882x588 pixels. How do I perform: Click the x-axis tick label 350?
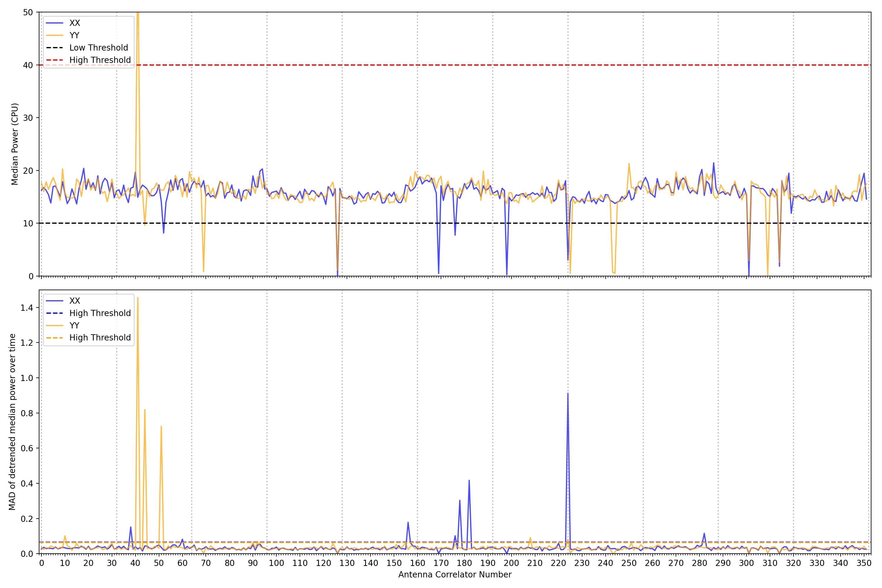pyautogui.click(x=864, y=563)
